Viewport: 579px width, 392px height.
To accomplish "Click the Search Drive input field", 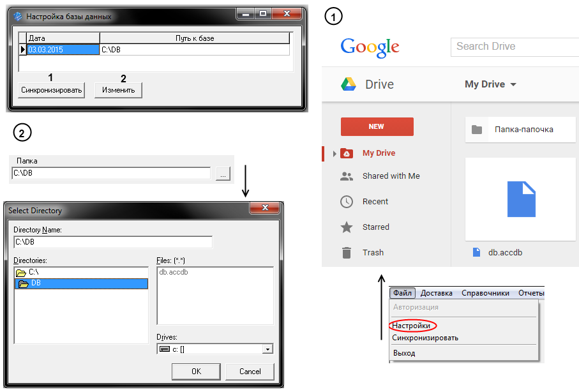I will pyautogui.click(x=515, y=47).
